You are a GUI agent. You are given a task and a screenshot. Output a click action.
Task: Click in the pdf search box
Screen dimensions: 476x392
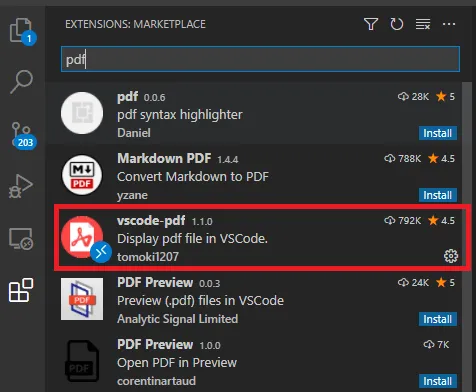coord(260,59)
